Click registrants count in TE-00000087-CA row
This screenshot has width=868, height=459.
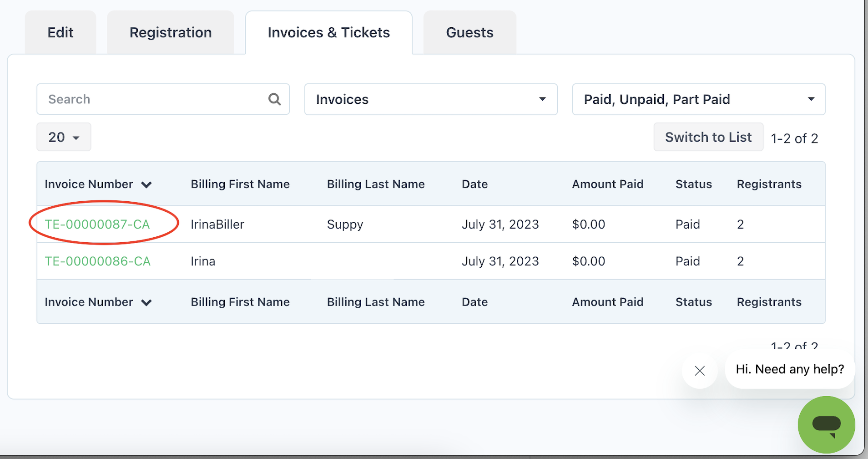(x=740, y=224)
